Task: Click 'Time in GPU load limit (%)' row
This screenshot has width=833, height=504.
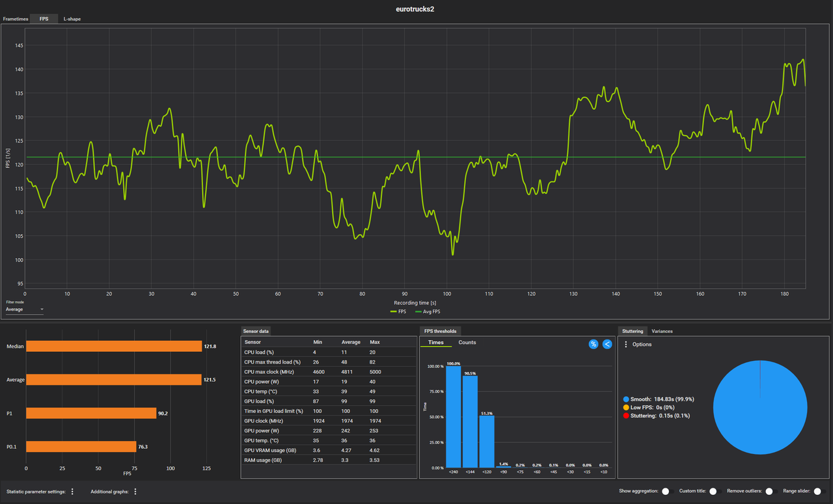Action: click(x=329, y=411)
